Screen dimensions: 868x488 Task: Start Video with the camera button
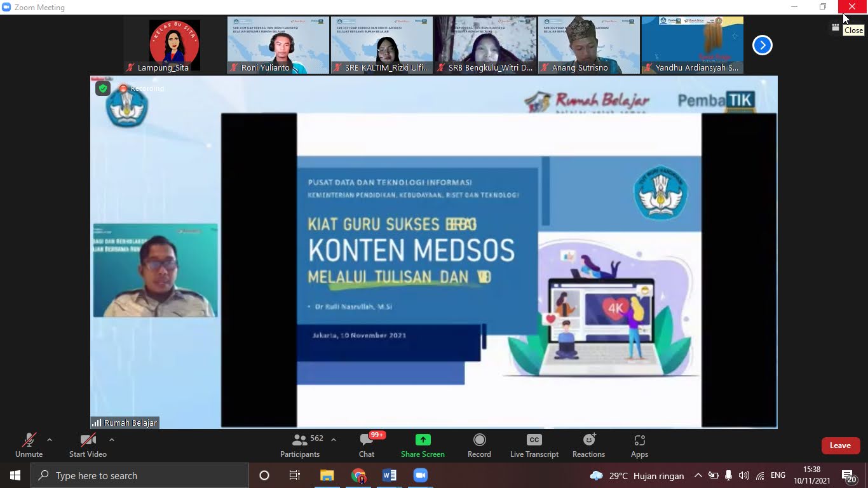88,445
